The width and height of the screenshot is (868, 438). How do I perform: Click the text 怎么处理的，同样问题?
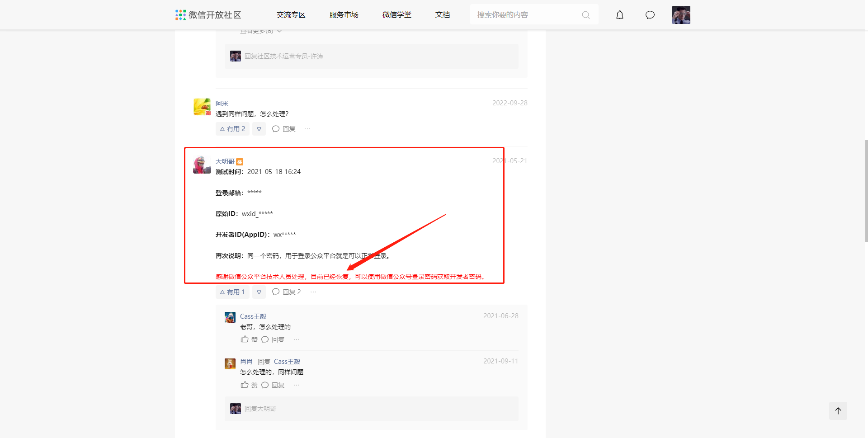(x=272, y=372)
